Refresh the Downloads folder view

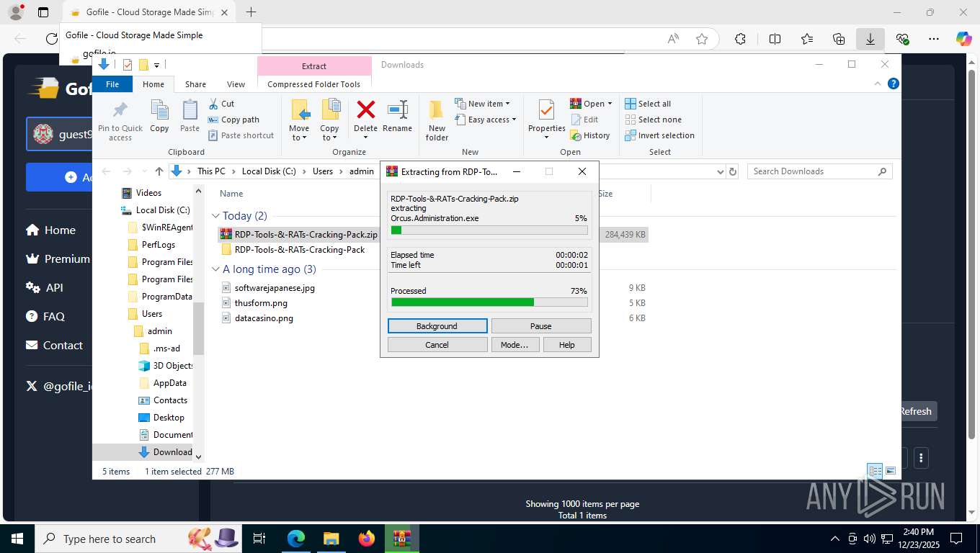click(733, 171)
